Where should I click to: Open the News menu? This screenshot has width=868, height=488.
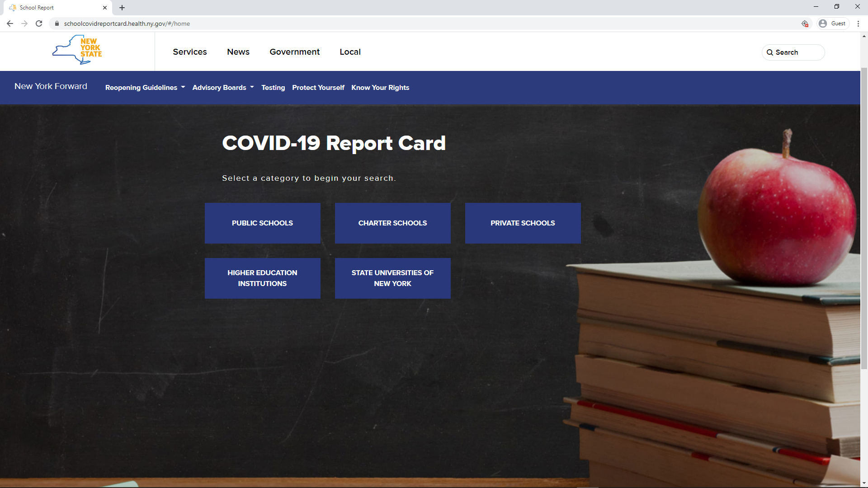click(238, 52)
